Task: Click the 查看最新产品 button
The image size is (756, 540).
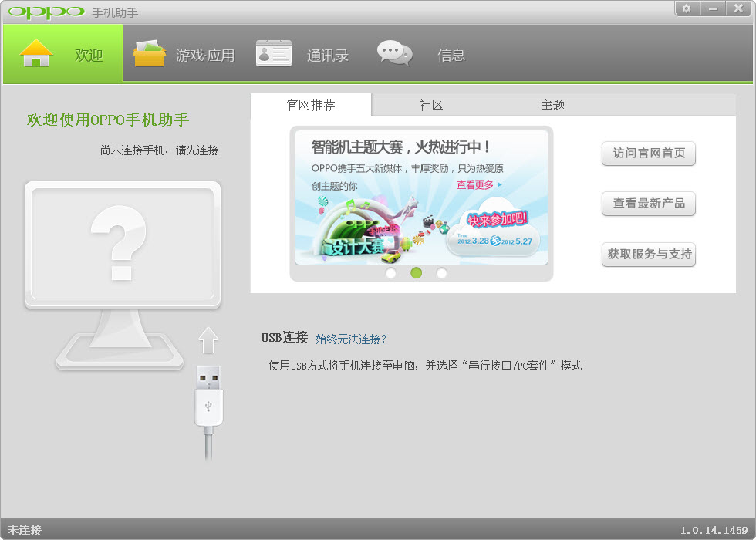Action: point(648,204)
